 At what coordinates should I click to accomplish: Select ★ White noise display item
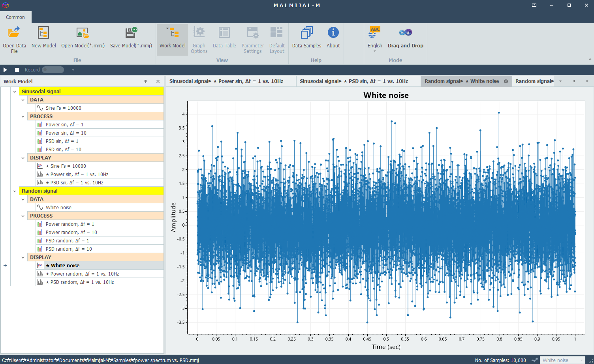[100, 265]
